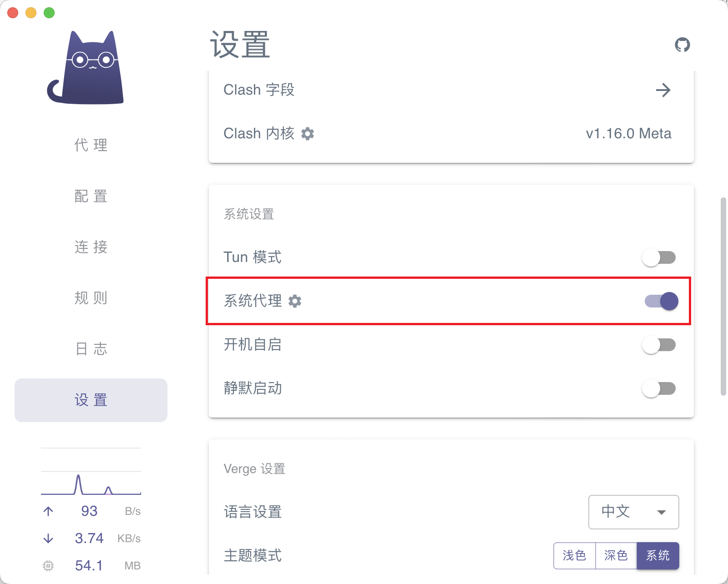Select the 设置 sidebar item
This screenshot has height=584, width=728.
coord(91,400)
